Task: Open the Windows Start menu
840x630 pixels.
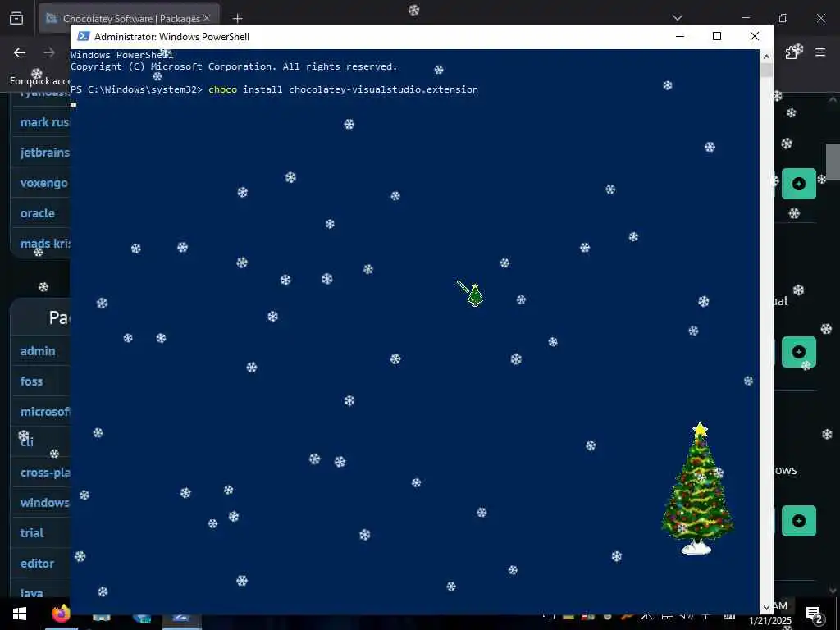Action: tap(20, 614)
